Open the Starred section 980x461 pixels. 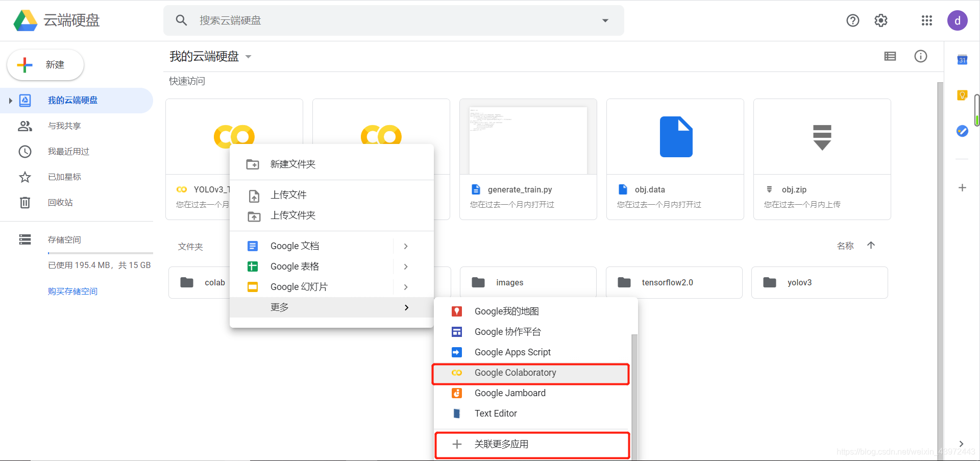coord(64,177)
